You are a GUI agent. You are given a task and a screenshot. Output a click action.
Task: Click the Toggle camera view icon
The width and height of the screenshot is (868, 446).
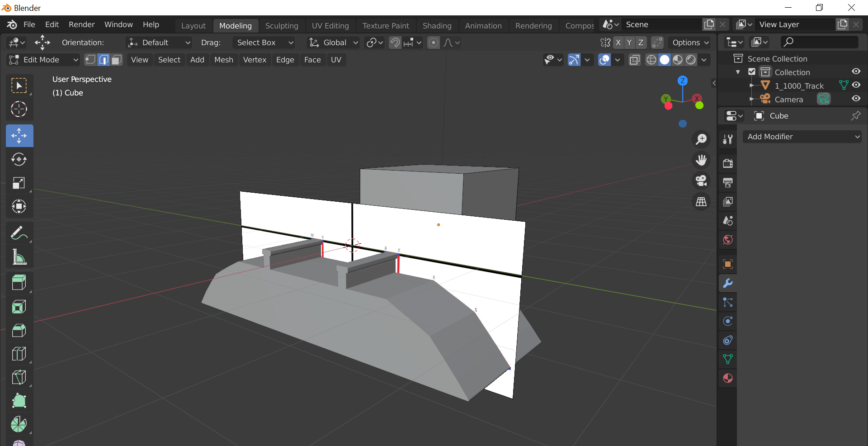click(701, 181)
